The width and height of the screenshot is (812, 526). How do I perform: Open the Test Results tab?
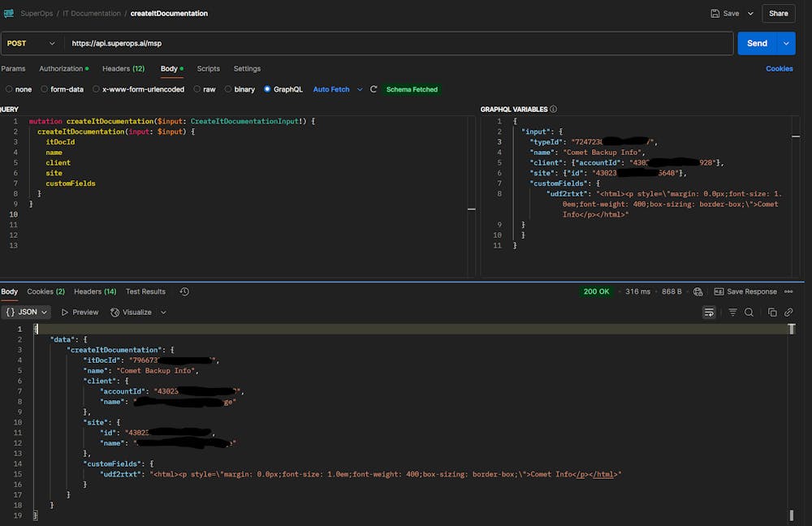pos(145,291)
